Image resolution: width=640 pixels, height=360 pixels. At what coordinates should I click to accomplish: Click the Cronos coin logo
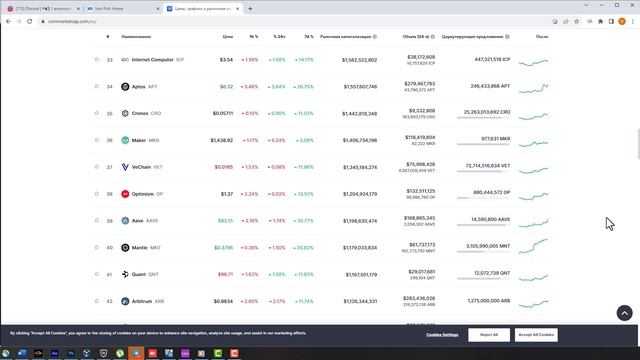pos(125,113)
